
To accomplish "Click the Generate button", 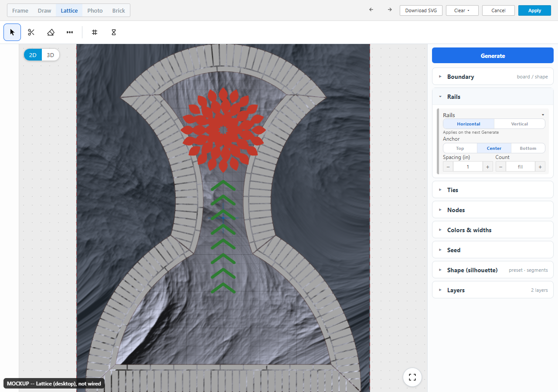I will [x=493, y=56].
